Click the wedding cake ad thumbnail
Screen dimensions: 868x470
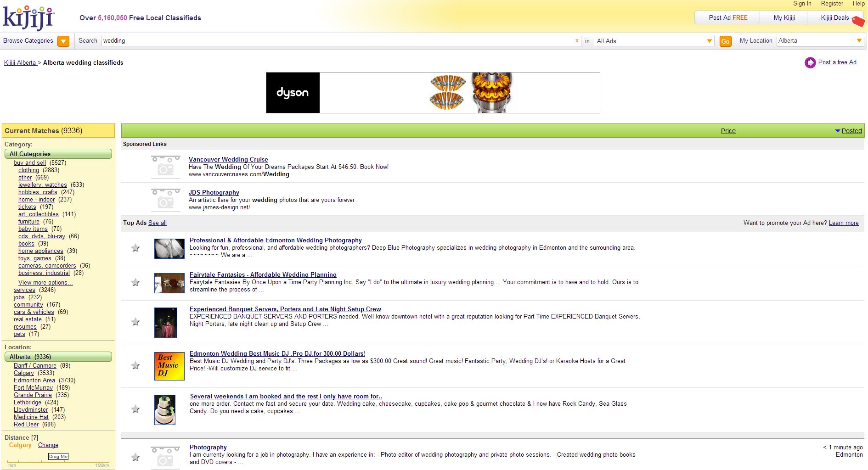click(165, 409)
